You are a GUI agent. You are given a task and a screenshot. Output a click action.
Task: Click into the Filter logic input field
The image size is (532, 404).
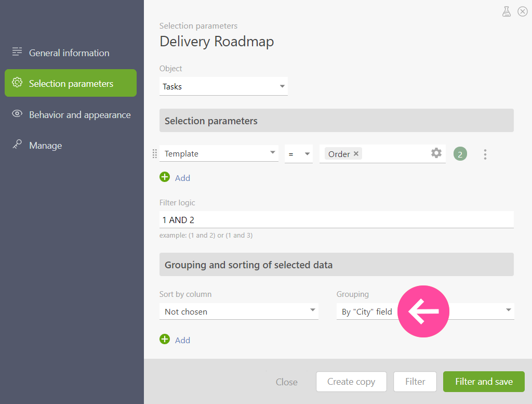pyautogui.click(x=337, y=219)
